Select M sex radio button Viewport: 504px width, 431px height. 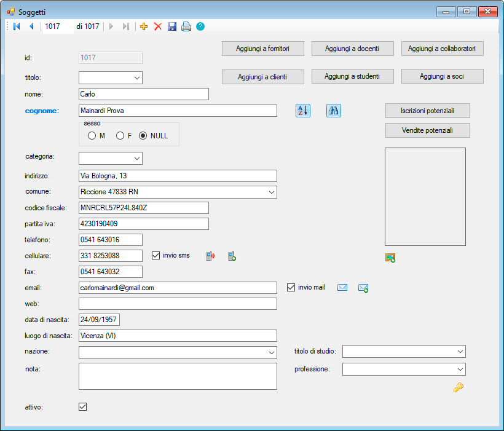click(x=92, y=136)
